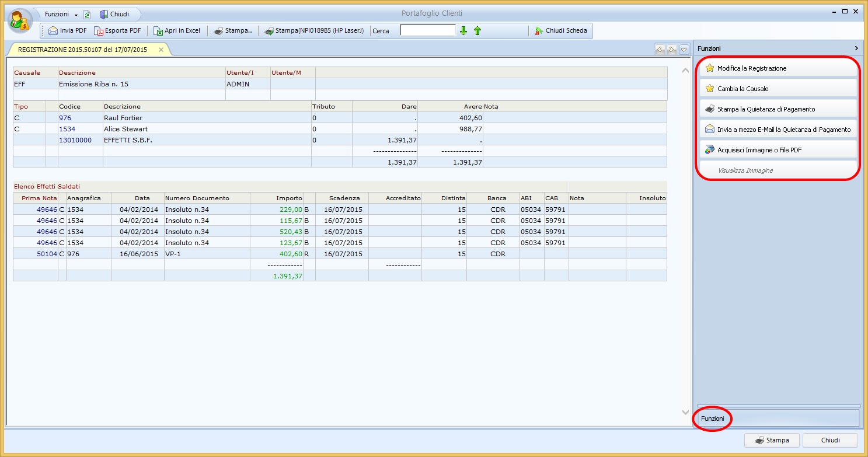The width and height of the screenshot is (868, 457).
Task: Close the REGISTRAZIONE 2015.50107 tab
Action: (161, 50)
